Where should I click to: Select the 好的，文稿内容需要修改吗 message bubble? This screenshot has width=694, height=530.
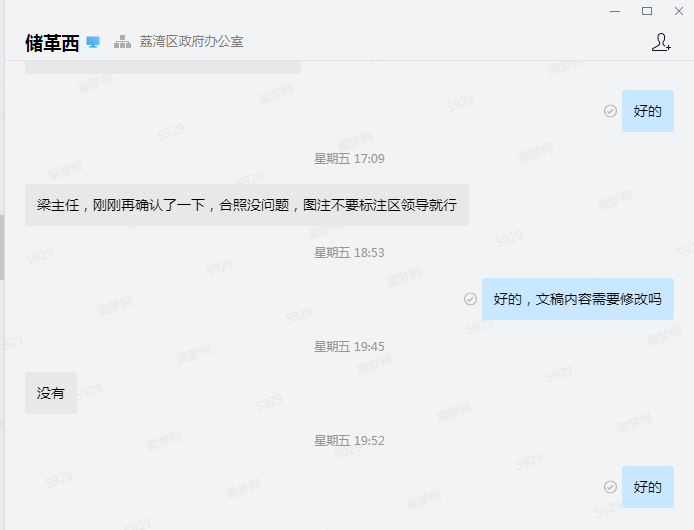point(578,299)
